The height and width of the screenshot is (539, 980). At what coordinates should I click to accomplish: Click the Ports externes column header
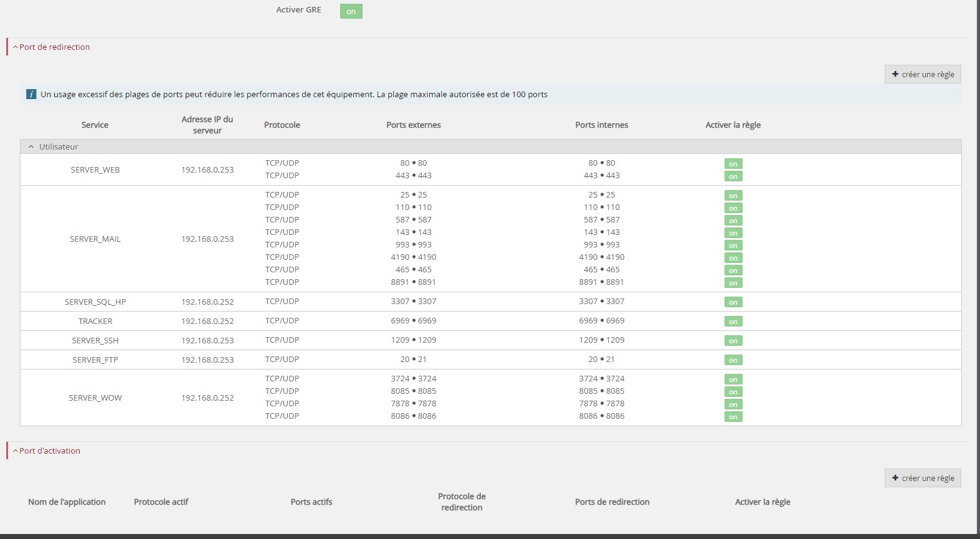point(413,125)
